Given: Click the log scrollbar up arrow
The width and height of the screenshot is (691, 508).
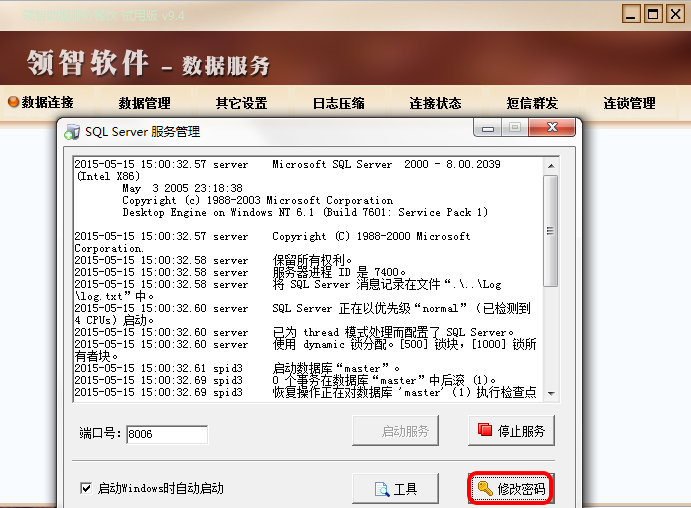Looking at the screenshot, I should 551,166.
